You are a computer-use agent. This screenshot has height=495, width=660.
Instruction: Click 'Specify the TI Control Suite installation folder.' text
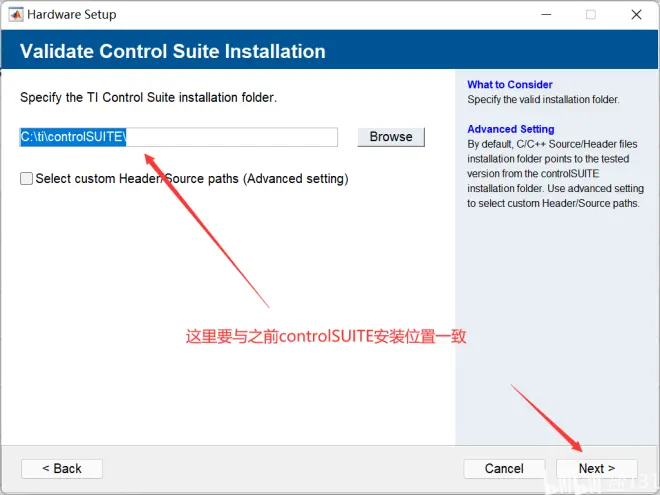(148, 98)
